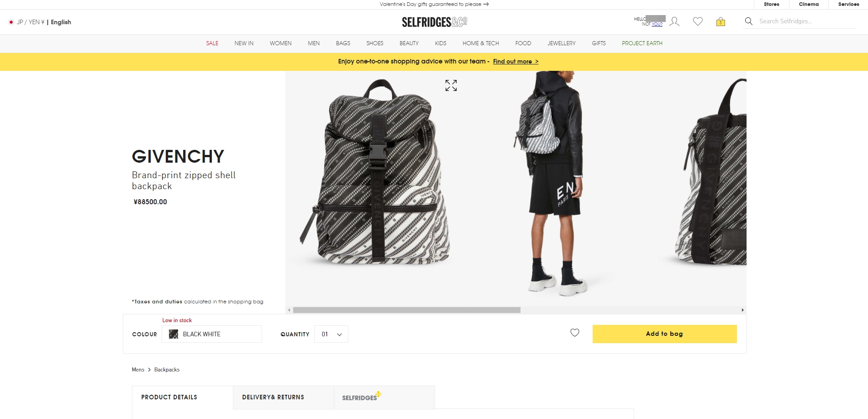Open the Black White colour selector

(212, 334)
